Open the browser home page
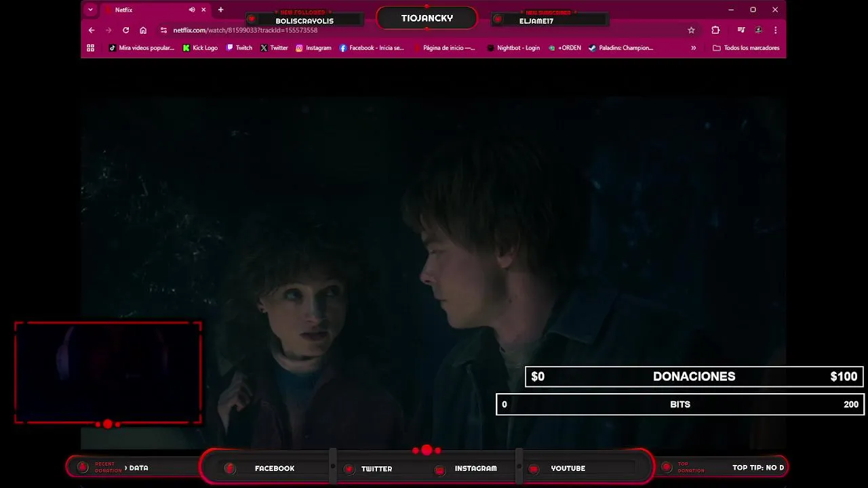 [143, 30]
